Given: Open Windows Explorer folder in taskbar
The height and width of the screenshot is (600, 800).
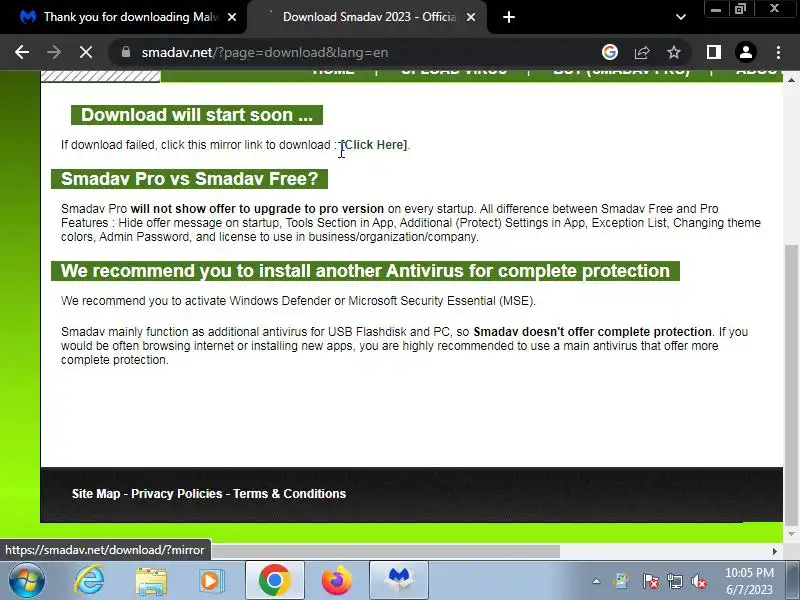Looking at the screenshot, I should pos(151,581).
